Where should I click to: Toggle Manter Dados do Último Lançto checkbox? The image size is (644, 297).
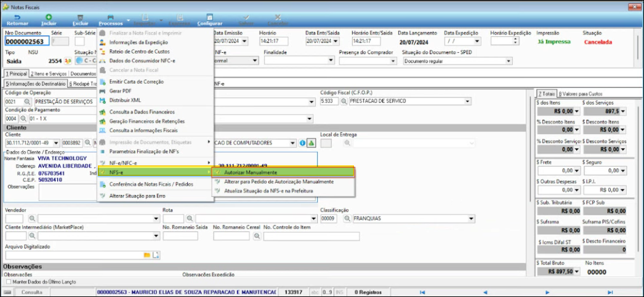[x=9, y=282]
